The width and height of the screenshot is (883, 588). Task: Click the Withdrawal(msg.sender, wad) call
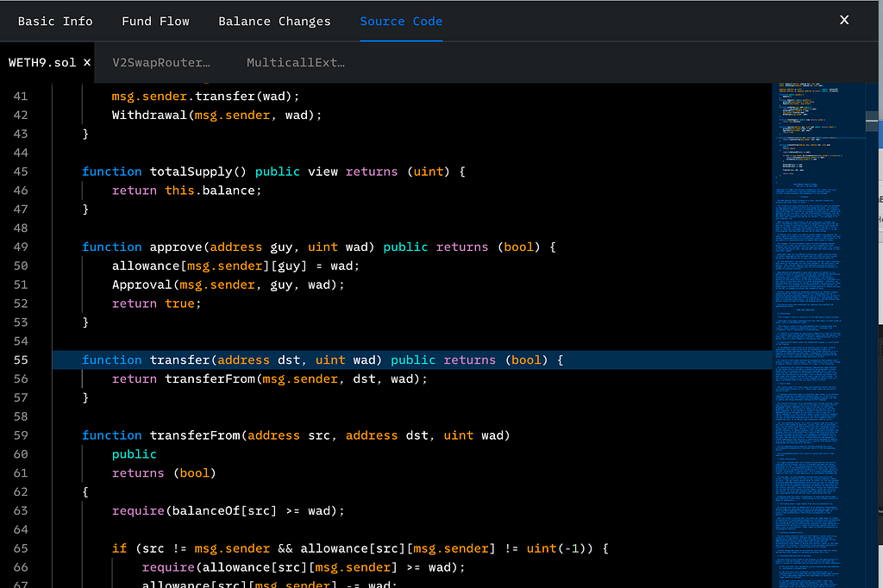(216, 116)
